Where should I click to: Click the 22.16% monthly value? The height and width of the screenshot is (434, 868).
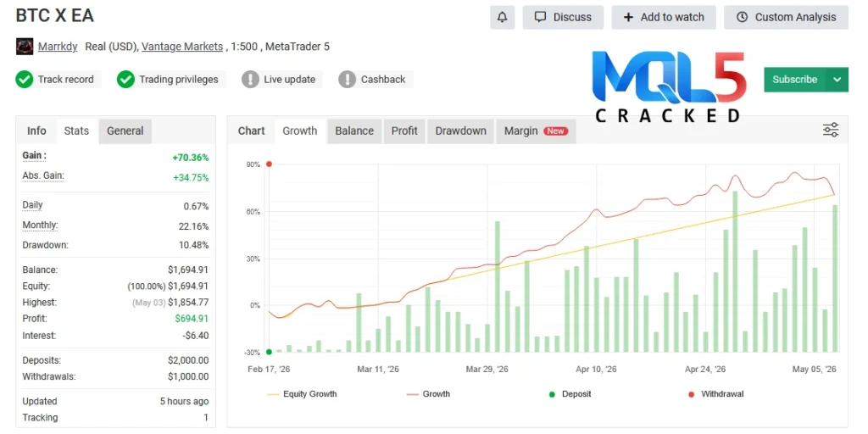click(193, 226)
